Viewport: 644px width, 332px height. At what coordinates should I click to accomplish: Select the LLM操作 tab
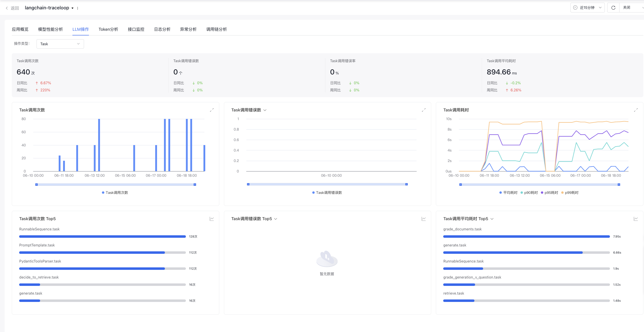coord(80,29)
